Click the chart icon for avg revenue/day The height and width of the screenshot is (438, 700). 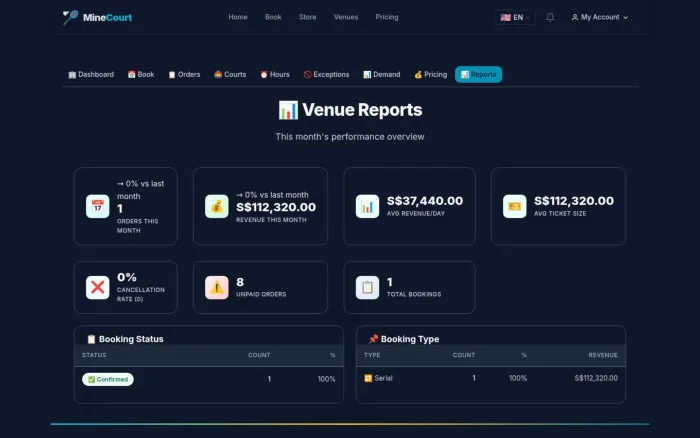pyautogui.click(x=367, y=206)
